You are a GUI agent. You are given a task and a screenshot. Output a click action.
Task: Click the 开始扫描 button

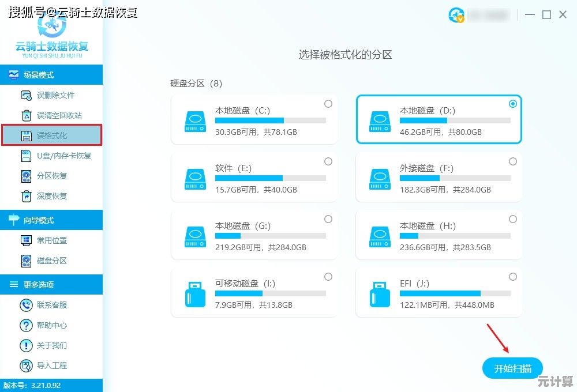point(512,368)
